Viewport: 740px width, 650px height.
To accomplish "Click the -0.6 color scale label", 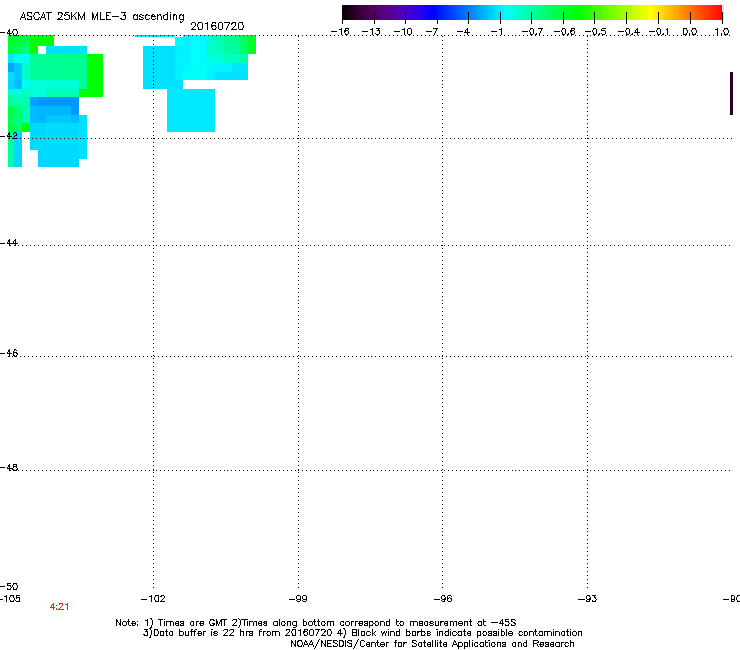I will click(564, 32).
